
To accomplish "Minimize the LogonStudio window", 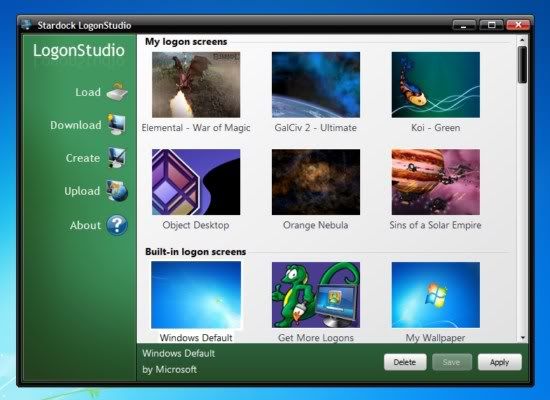I will [464, 25].
